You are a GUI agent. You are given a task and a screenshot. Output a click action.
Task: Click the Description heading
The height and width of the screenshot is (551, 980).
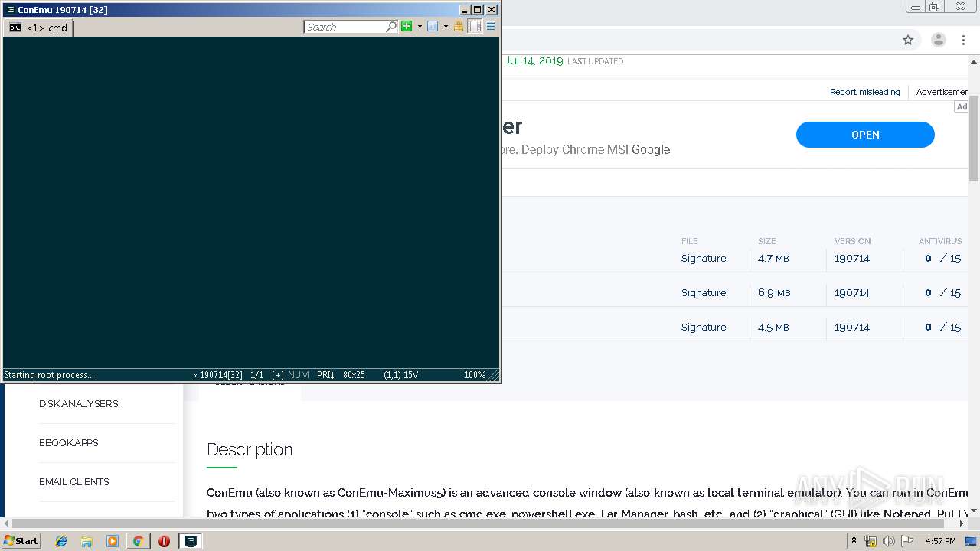point(250,450)
